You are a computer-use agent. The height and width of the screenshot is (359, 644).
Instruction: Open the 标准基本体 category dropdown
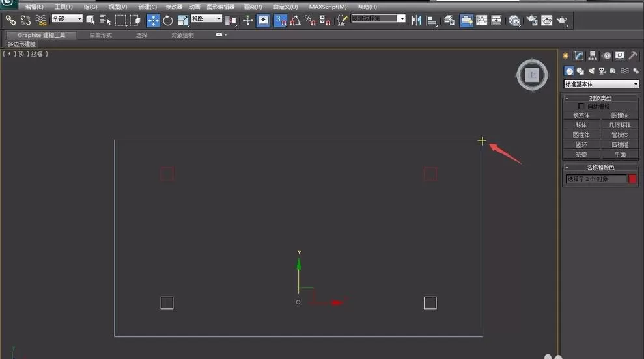coord(601,84)
